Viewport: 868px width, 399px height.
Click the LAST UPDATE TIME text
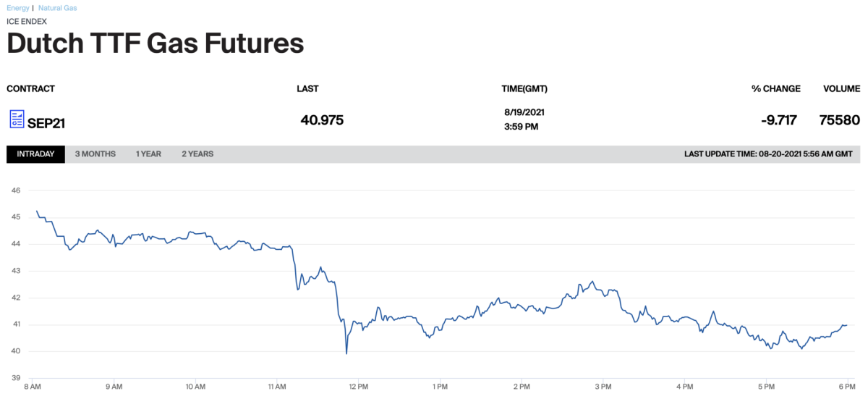click(767, 154)
